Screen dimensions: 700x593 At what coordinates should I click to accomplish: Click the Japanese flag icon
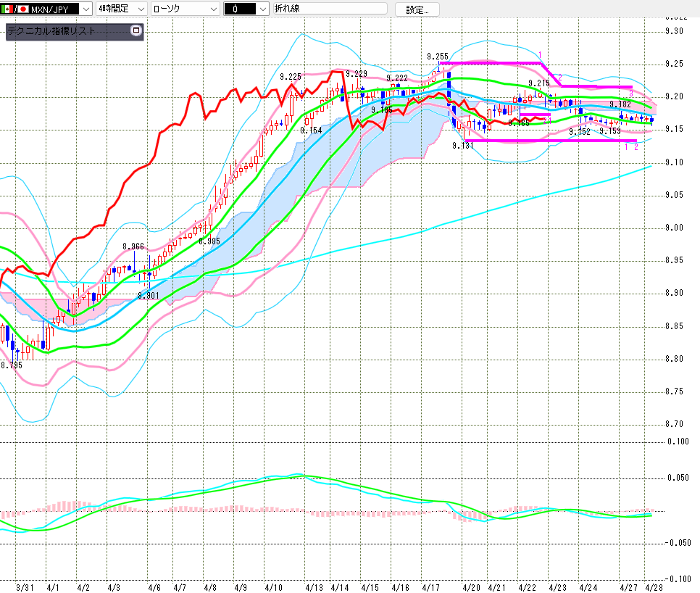click(x=23, y=9)
